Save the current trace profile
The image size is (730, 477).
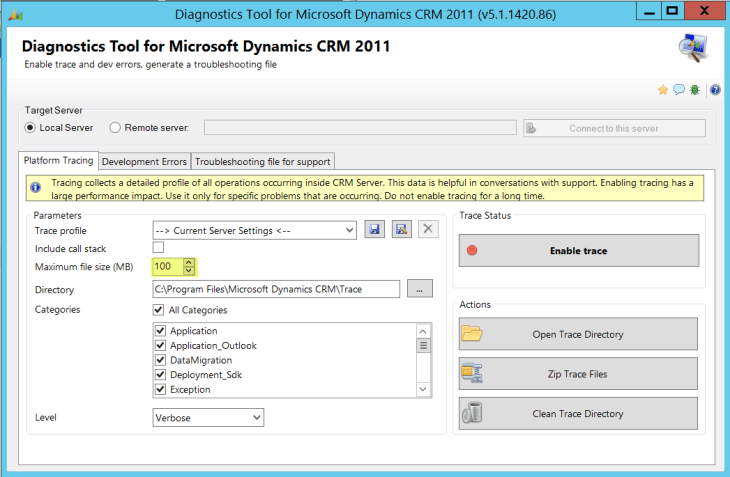tap(374, 230)
